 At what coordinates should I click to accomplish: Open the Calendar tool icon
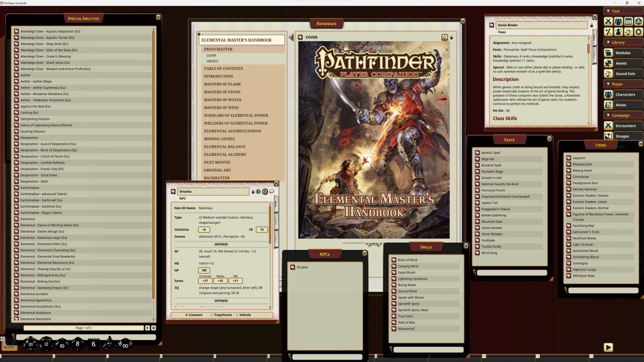(628, 21)
